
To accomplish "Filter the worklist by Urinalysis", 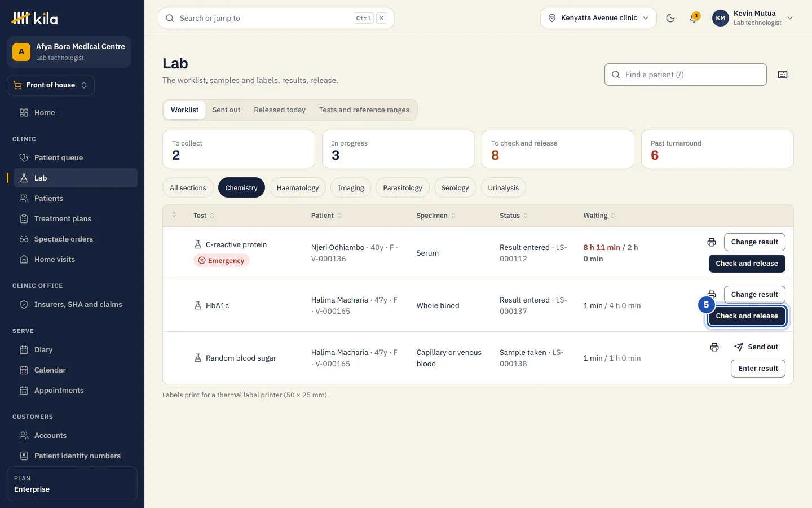I will click(504, 188).
